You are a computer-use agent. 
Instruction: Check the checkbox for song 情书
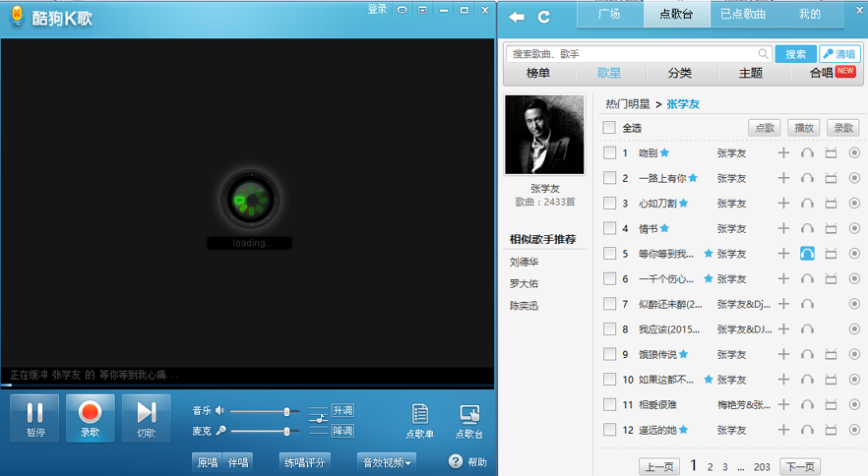click(x=609, y=228)
